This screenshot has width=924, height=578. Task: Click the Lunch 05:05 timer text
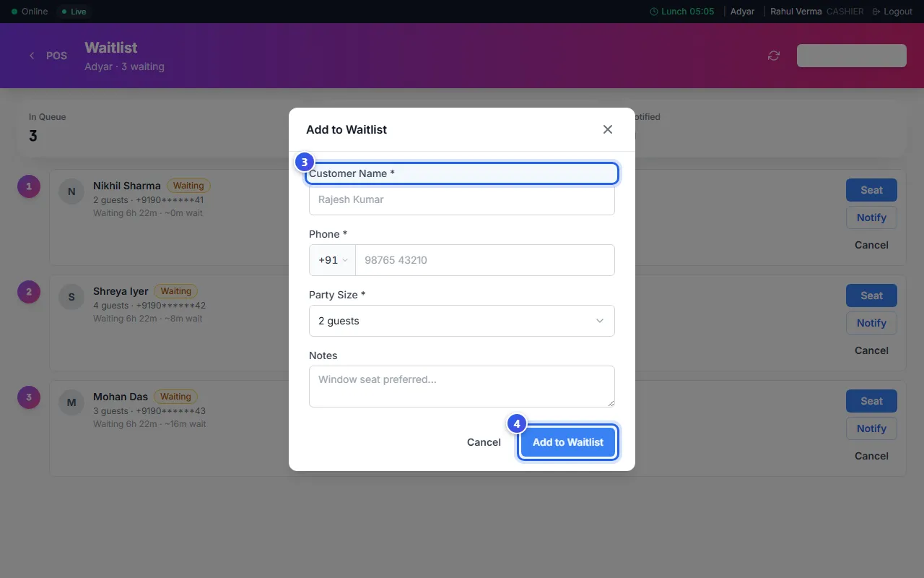(688, 12)
